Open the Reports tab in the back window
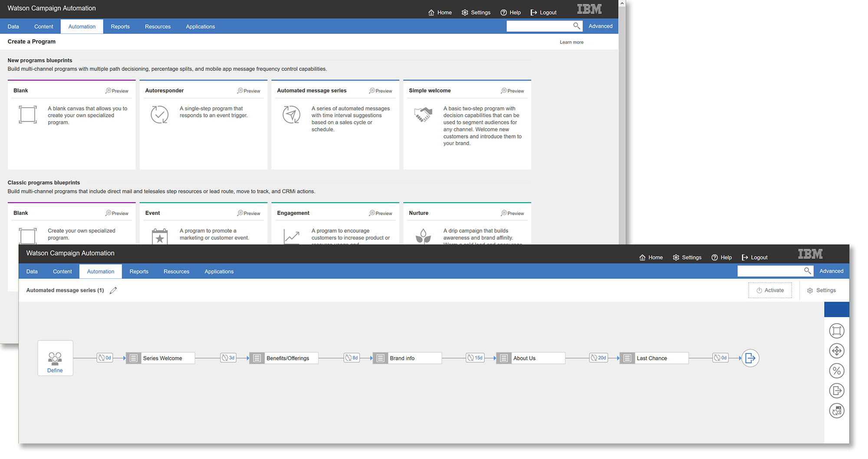The width and height of the screenshot is (868, 459). click(120, 26)
